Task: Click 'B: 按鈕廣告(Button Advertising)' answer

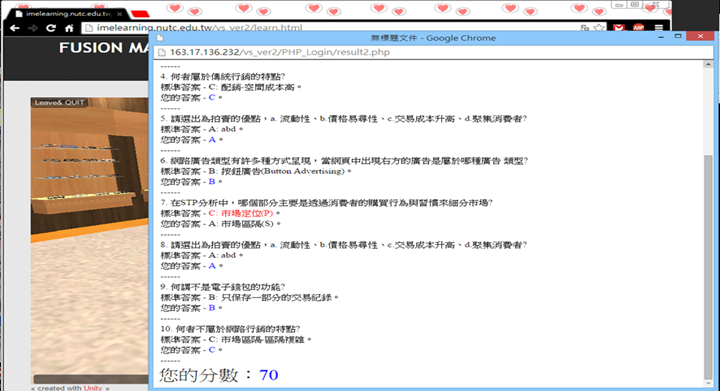Action: point(276,171)
